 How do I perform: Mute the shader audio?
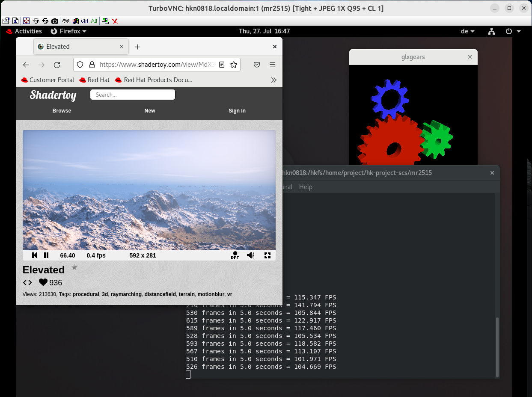point(251,255)
